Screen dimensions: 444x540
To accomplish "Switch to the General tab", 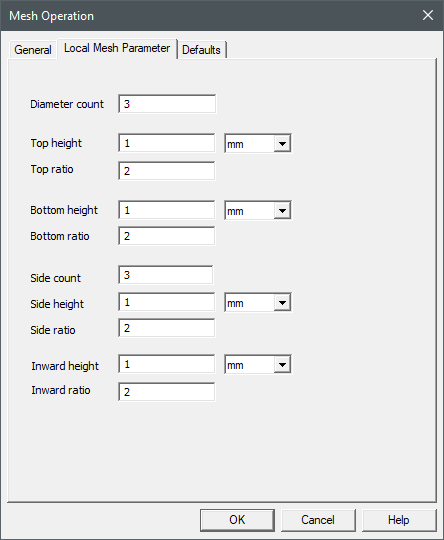I will pos(33,50).
